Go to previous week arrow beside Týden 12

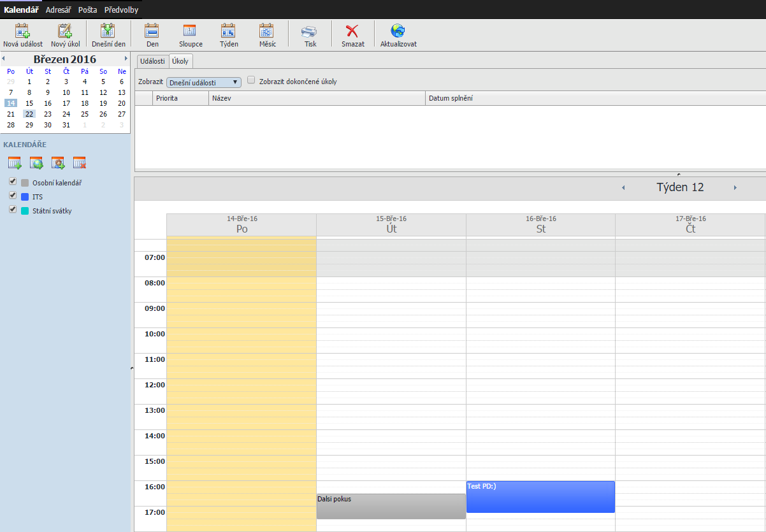[x=623, y=187]
